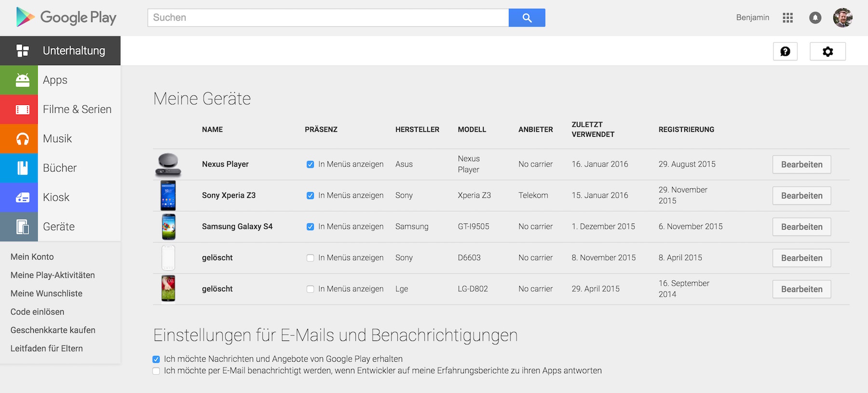Uncheck In Menüs anzeigen for Samsung Galaxy S4
868x393 pixels.
(x=311, y=227)
